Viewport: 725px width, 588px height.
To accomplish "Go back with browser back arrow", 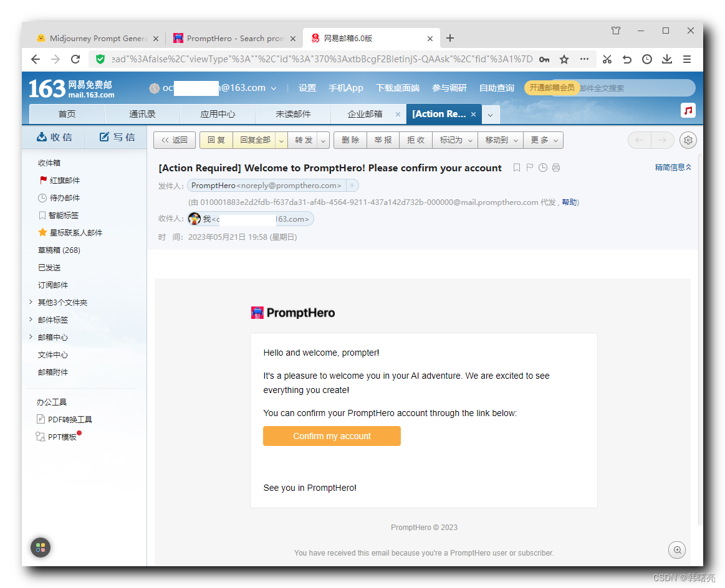I will click(x=36, y=59).
